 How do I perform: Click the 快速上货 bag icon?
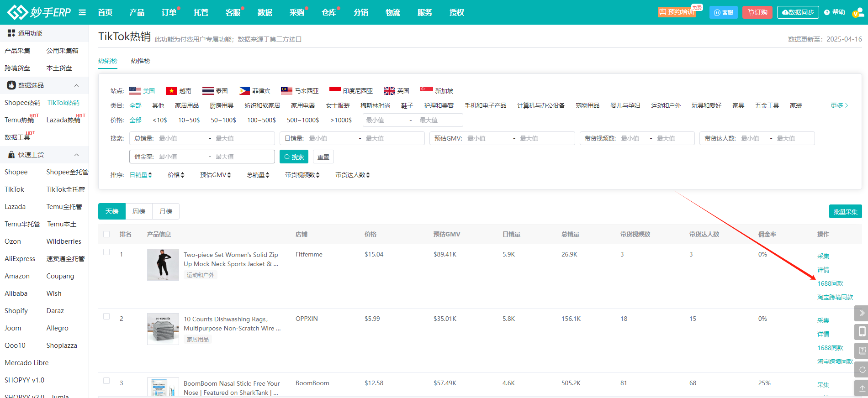(11, 155)
